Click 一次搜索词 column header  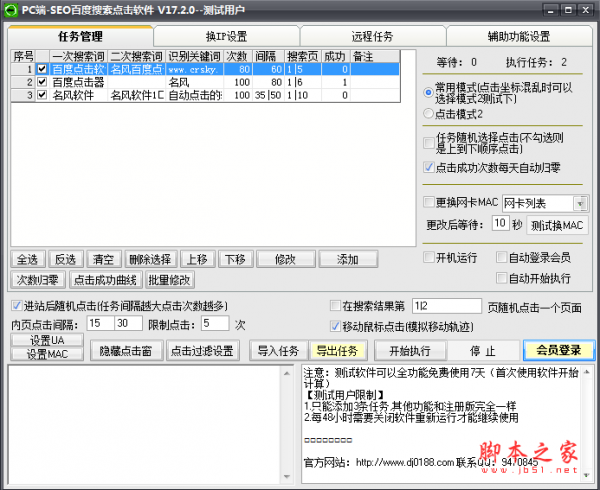click(x=78, y=57)
